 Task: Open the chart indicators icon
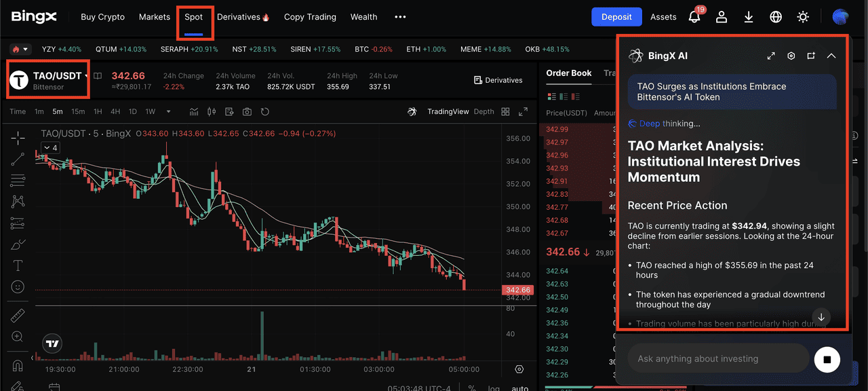pos(194,111)
